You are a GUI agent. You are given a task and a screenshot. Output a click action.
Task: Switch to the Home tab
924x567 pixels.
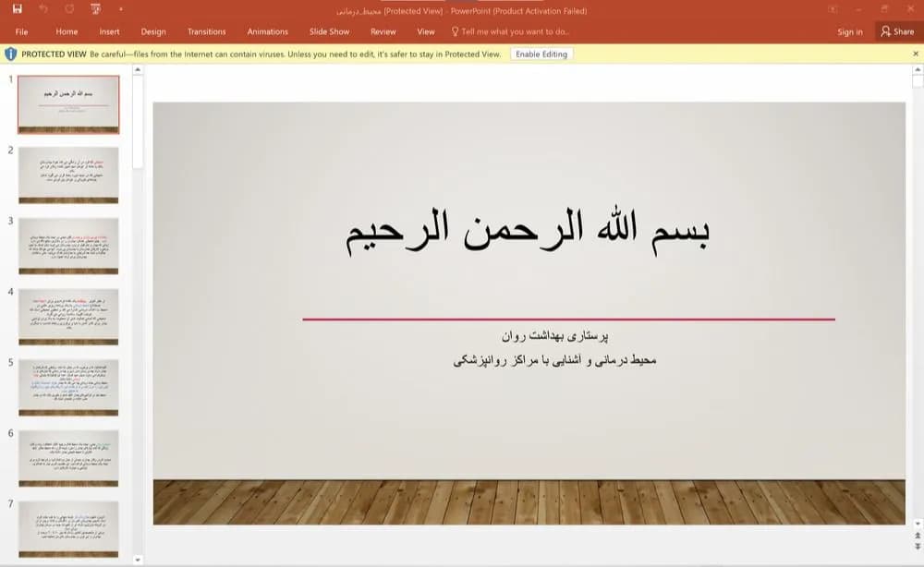point(67,31)
